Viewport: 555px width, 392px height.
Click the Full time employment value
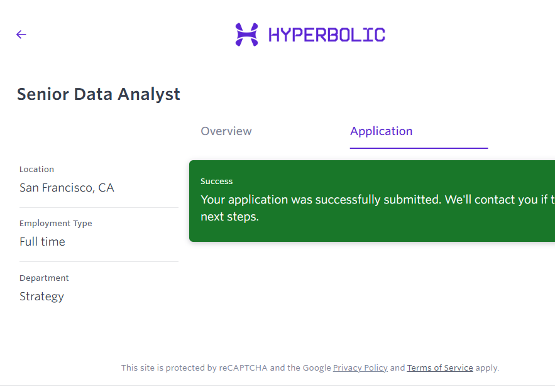[x=42, y=242]
